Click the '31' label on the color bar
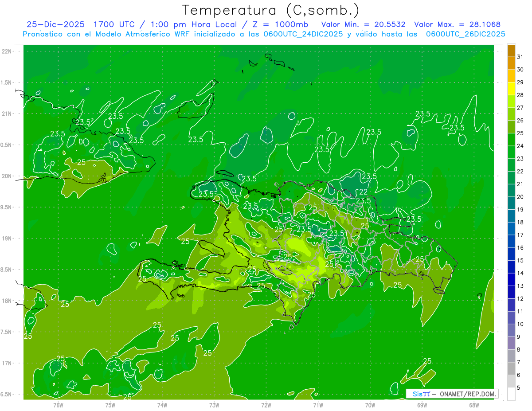This screenshot has width=532, height=411. pyautogui.click(x=520, y=57)
